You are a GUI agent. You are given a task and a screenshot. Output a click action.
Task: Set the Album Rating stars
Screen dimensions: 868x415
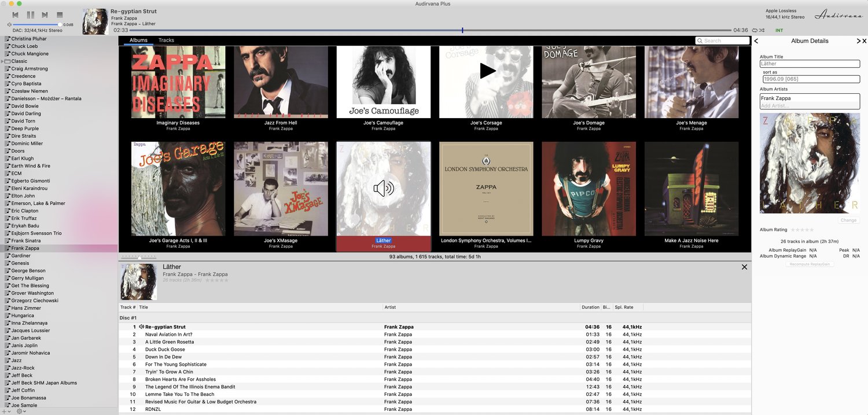[802, 230]
